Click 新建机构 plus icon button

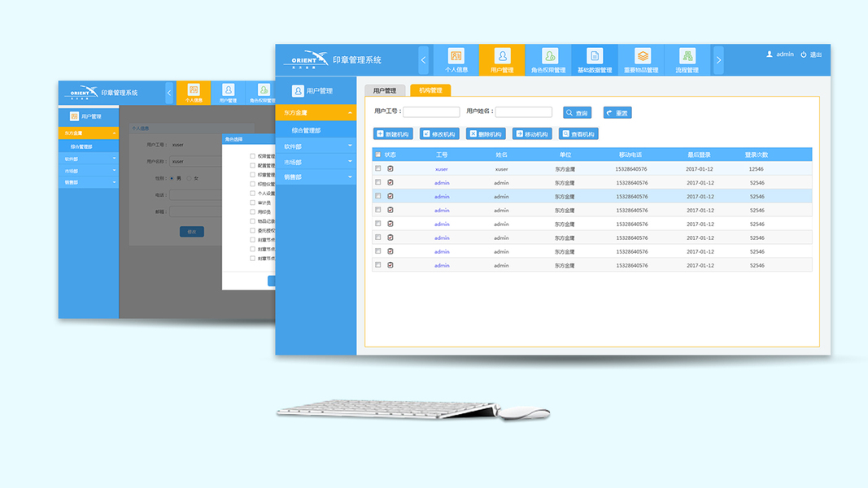click(393, 134)
